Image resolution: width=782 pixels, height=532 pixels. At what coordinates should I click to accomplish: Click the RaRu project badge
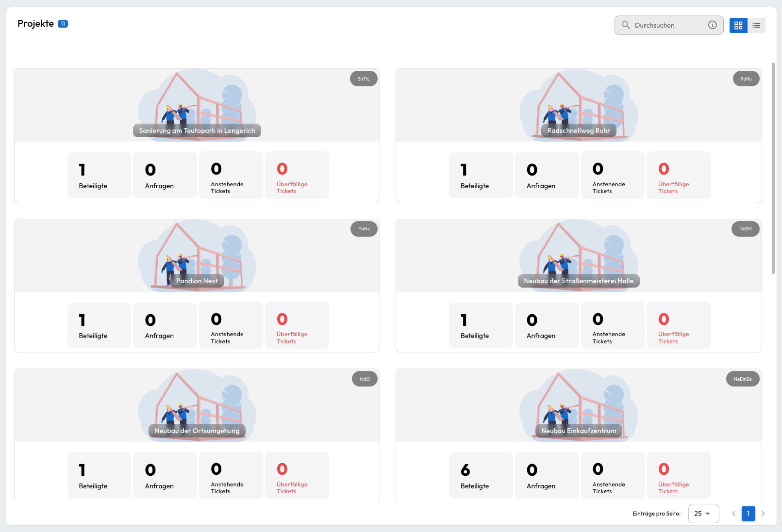746,79
